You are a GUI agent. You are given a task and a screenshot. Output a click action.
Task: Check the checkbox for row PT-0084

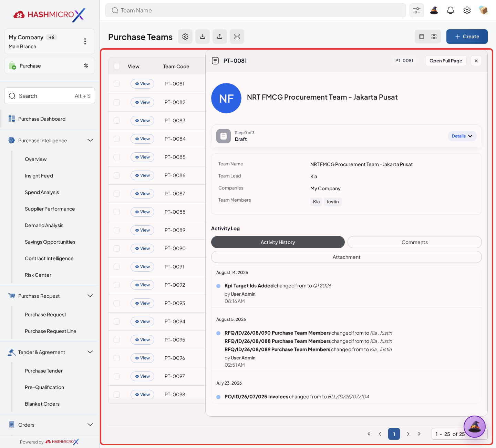tap(117, 139)
